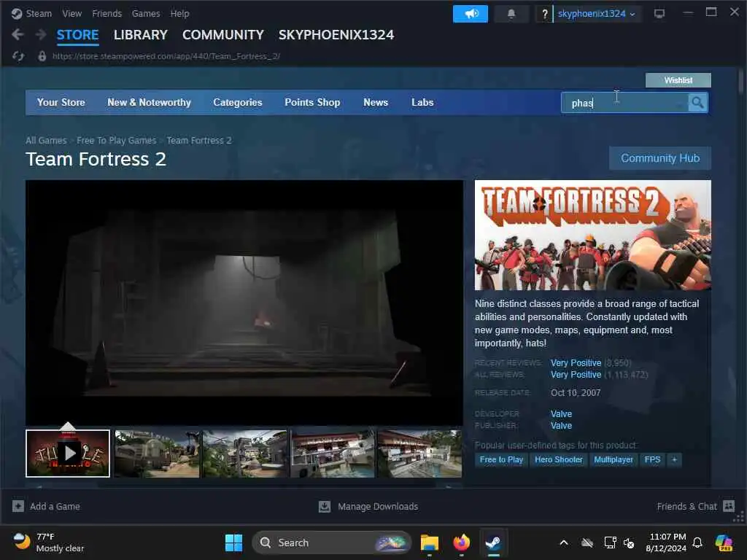747x560 pixels.
Task: Select the Hero Shooter tag
Action: click(x=558, y=459)
